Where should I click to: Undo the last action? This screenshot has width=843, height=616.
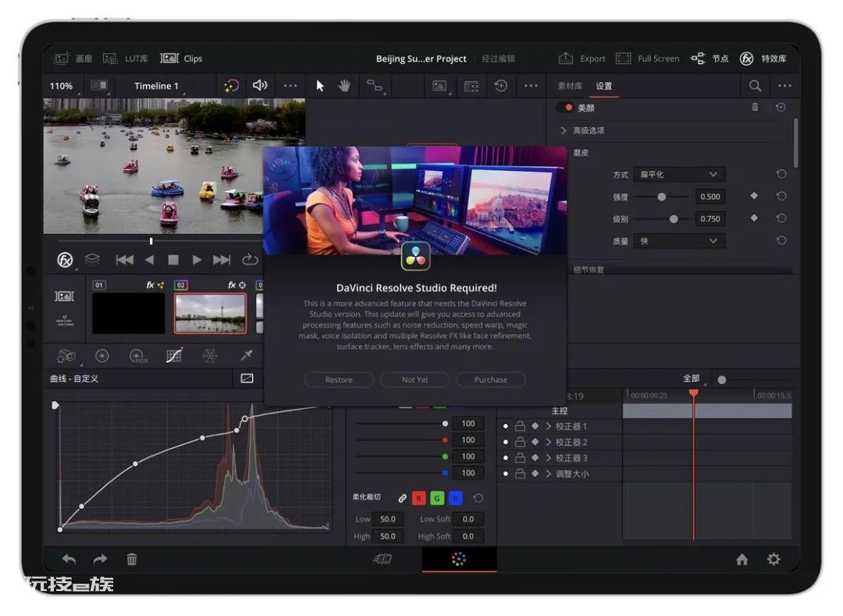tap(69, 560)
